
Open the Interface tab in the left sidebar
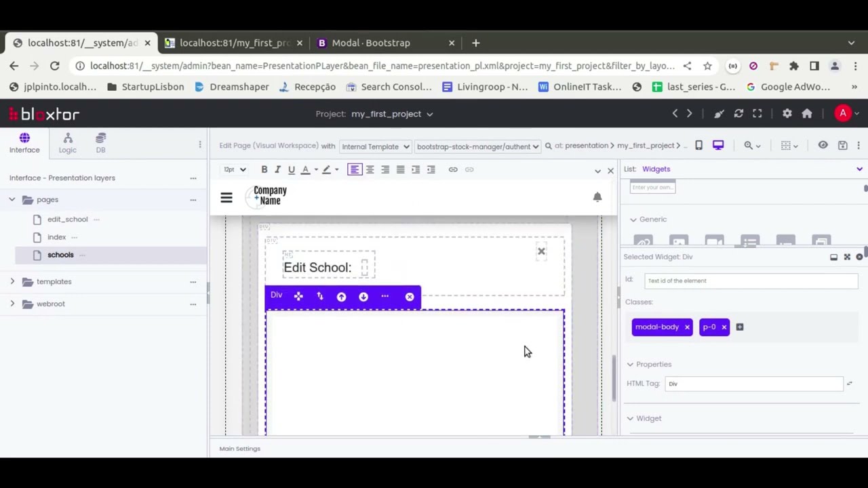pos(24,143)
